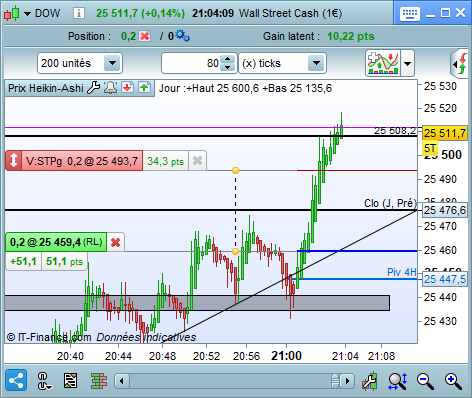Viewport: 472px width, 398px height.
Task: Cancel the stop order with grey X
Action: (197, 161)
